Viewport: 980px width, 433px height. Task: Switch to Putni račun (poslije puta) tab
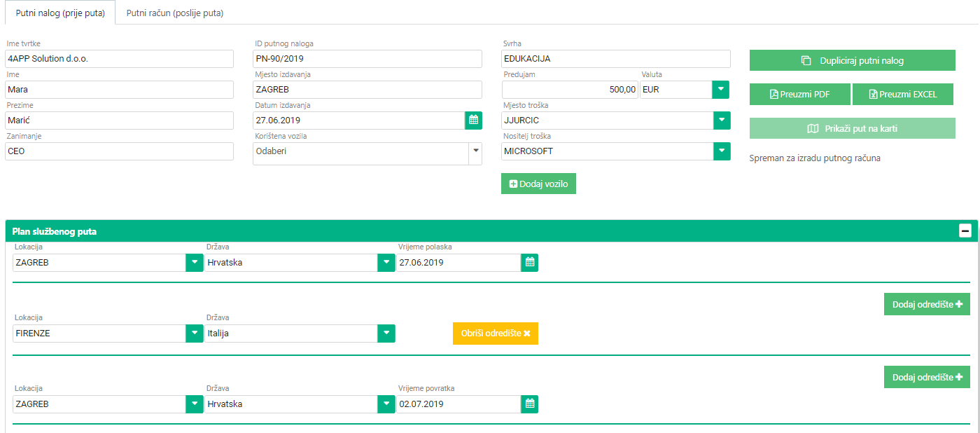tap(174, 13)
